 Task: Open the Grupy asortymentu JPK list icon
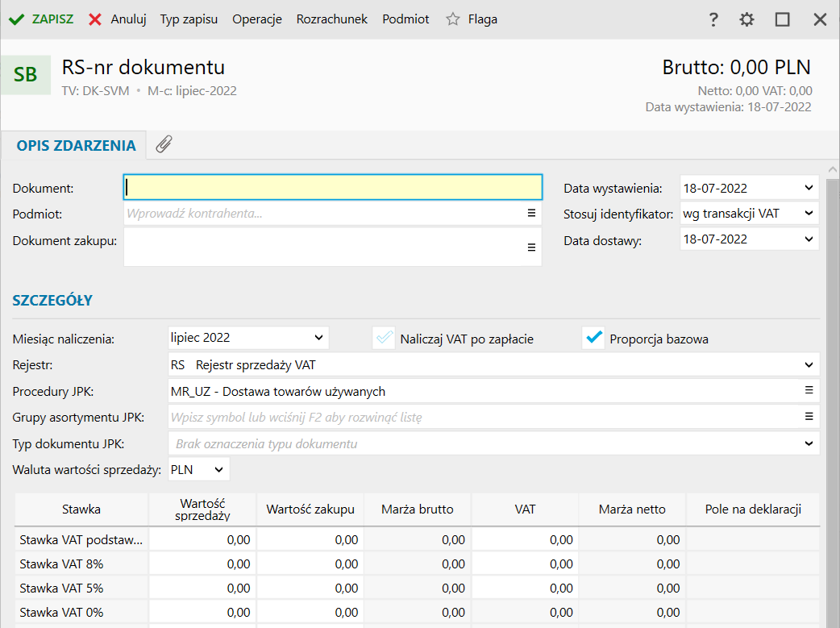[x=809, y=417]
